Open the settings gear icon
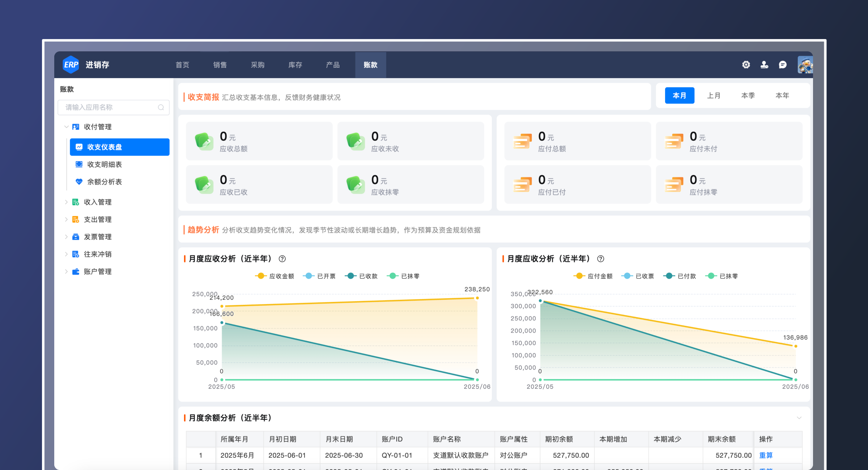The width and height of the screenshot is (868, 470). point(746,65)
